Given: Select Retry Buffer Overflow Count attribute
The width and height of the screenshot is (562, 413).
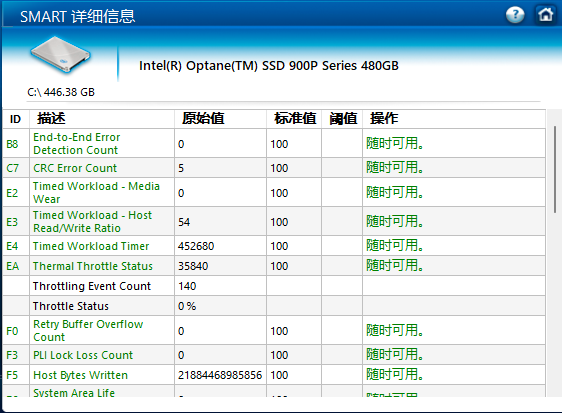Looking at the screenshot, I should (x=88, y=331).
